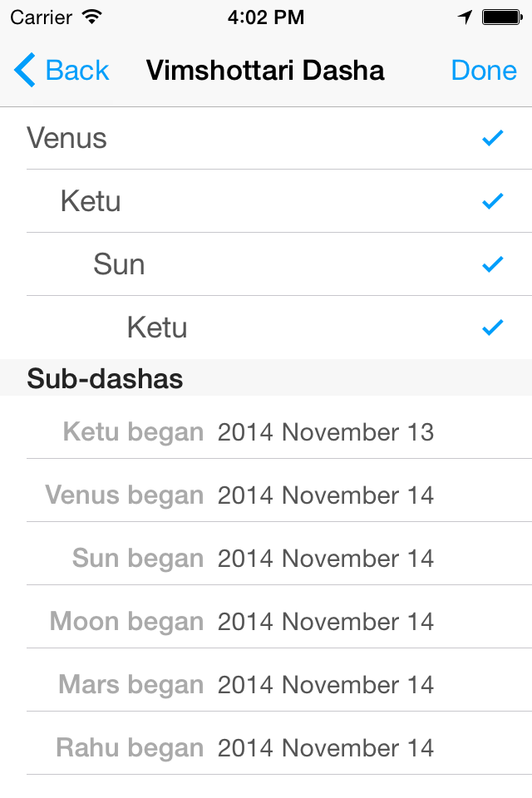
Task: Select the Sun dasha level
Action: (x=266, y=264)
